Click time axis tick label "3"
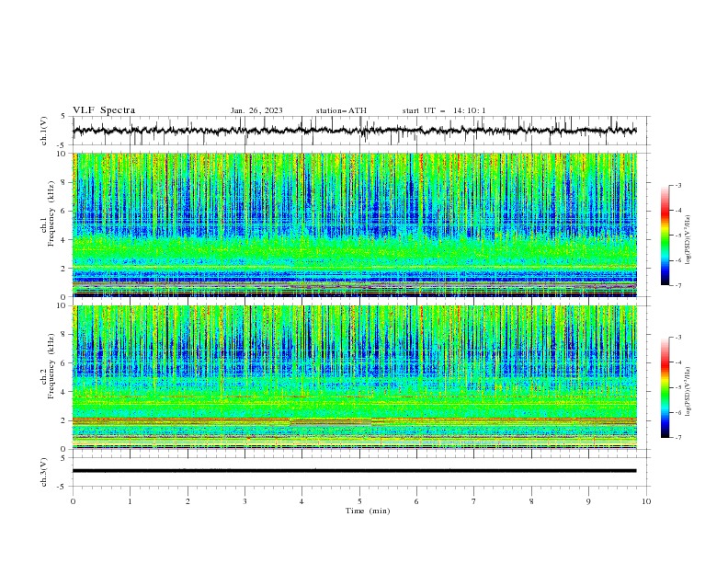This screenshot has height=563, width=728. pos(245,501)
